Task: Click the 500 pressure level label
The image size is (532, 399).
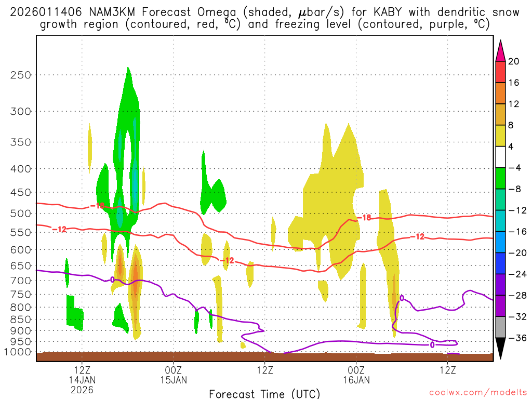Action: (21, 214)
